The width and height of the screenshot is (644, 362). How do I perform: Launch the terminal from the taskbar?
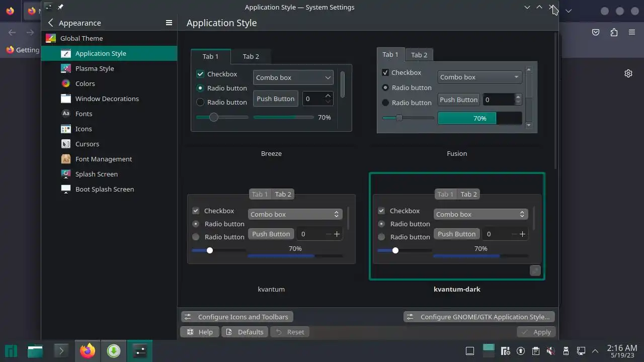click(61, 350)
